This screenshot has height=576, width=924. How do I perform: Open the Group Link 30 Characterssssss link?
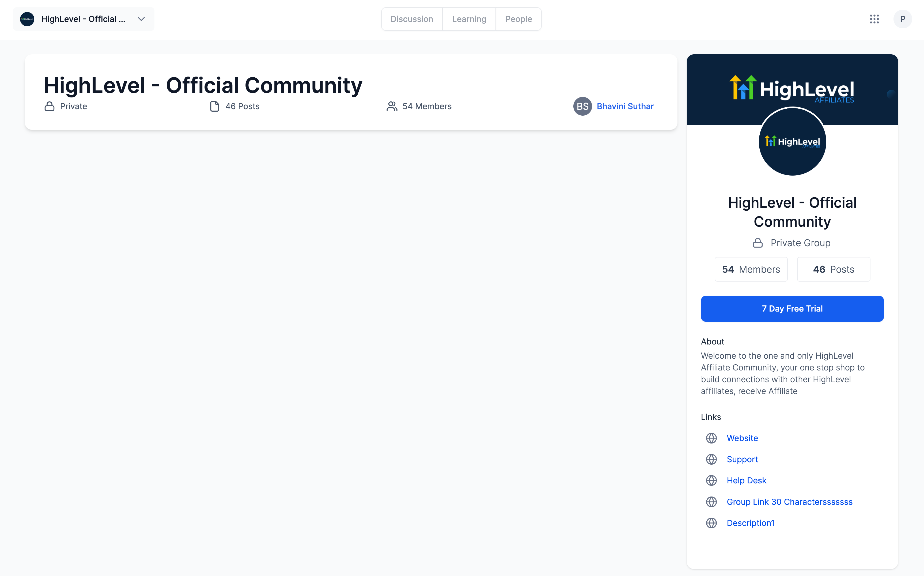[x=789, y=502]
